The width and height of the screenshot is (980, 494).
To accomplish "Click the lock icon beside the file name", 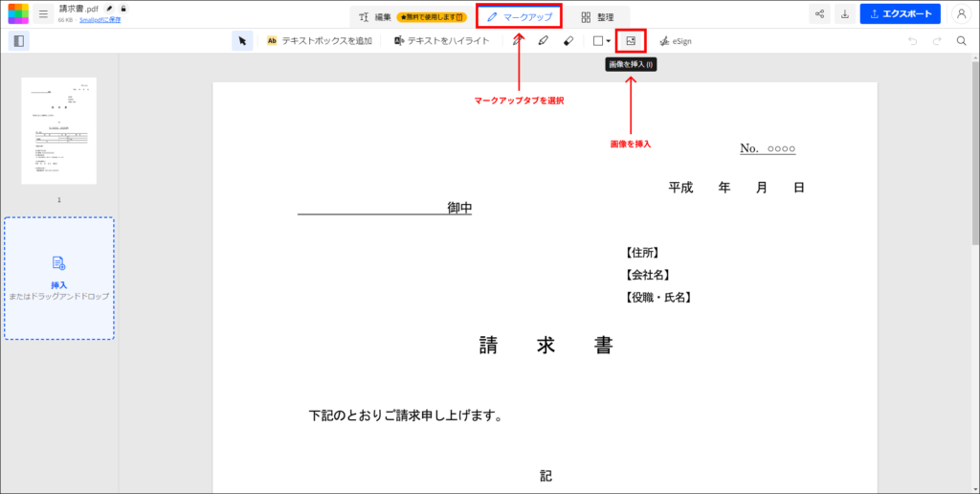I will (123, 9).
